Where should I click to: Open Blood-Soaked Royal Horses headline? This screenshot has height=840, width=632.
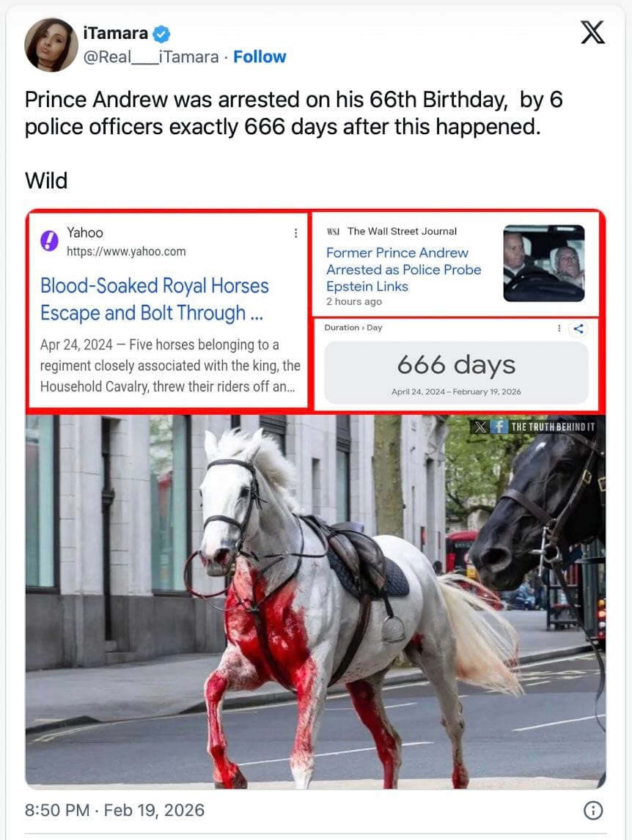155,300
